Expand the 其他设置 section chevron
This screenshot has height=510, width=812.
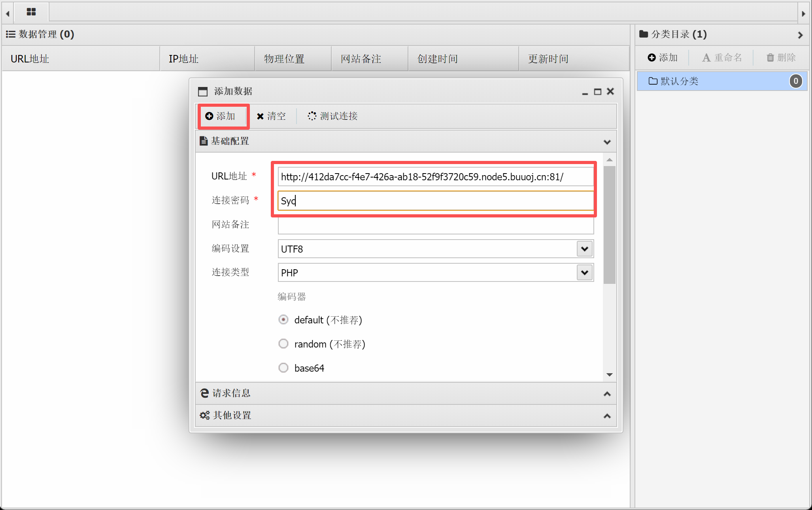(607, 416)
